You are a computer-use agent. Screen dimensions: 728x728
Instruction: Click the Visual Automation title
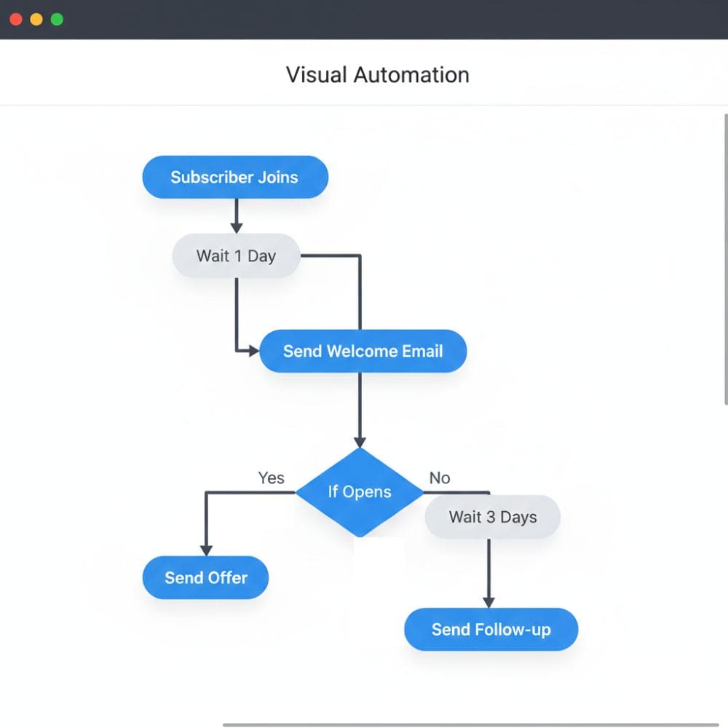[377, 75]
